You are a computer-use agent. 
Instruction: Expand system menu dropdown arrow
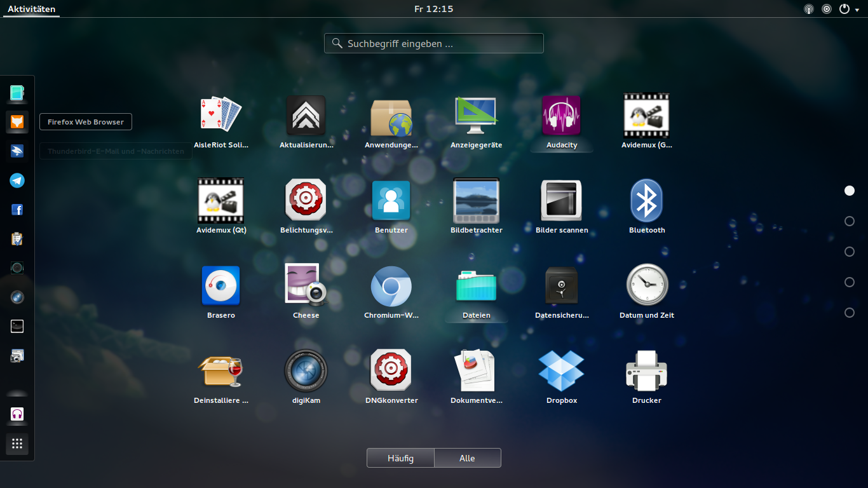coord(857,10)
